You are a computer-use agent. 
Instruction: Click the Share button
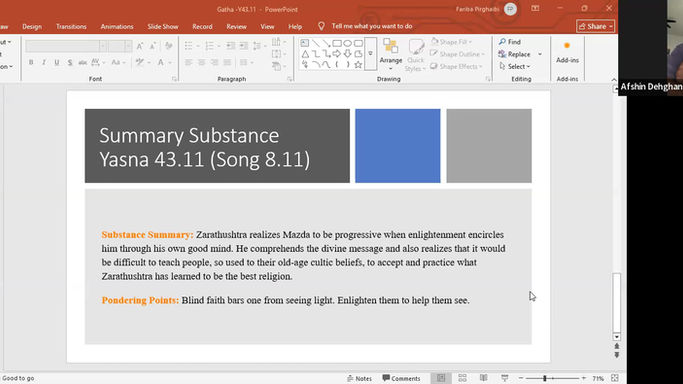(595, 26)
